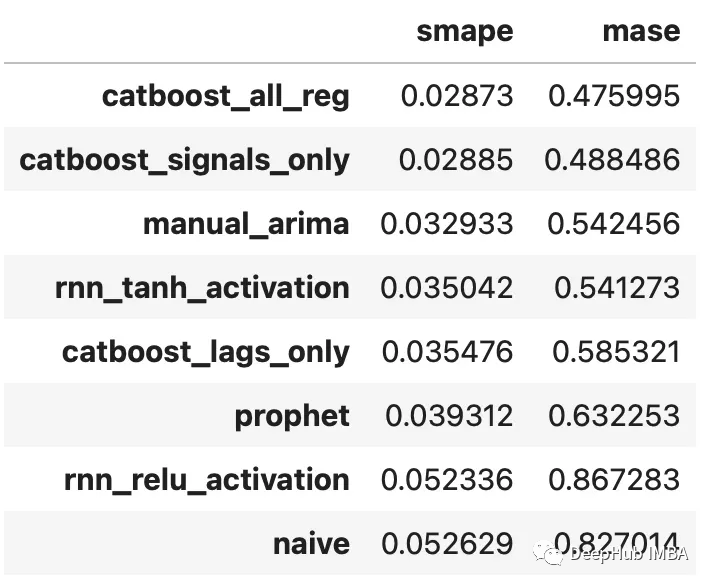The image size is (710, 586).
Task: Select the catboost_all_reg row label
Action: point(226,96)
